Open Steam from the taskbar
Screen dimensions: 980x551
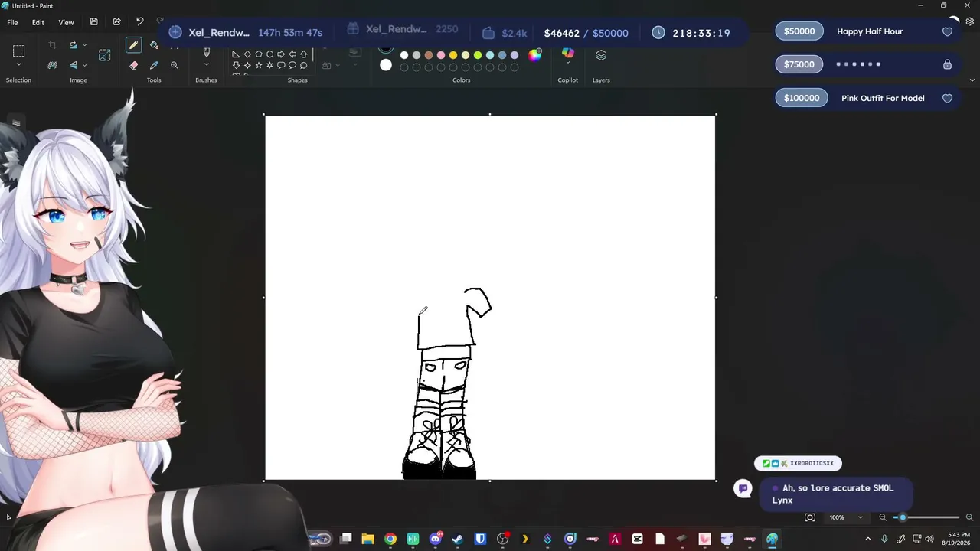tap(458, 539)
